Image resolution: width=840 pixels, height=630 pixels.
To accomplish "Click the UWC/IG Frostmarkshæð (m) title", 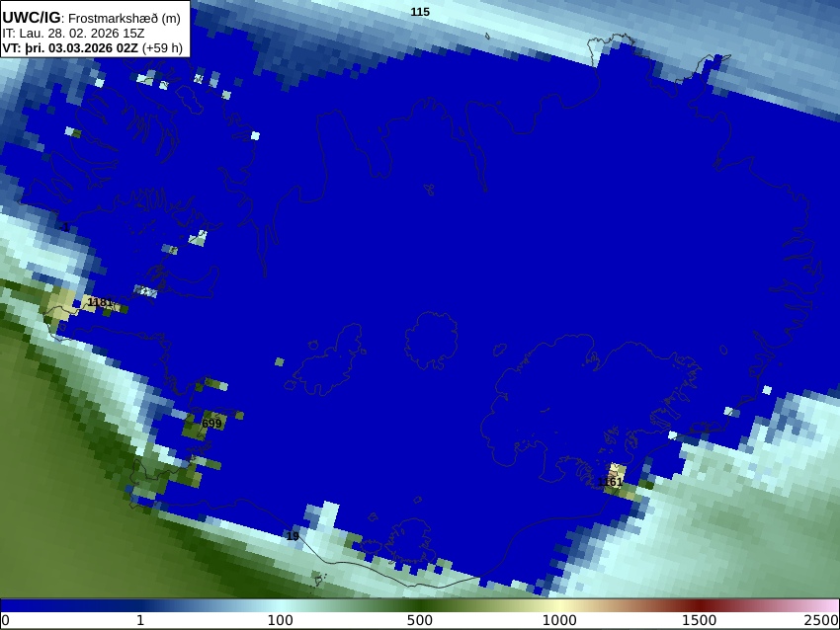I will tap(91, 18).
